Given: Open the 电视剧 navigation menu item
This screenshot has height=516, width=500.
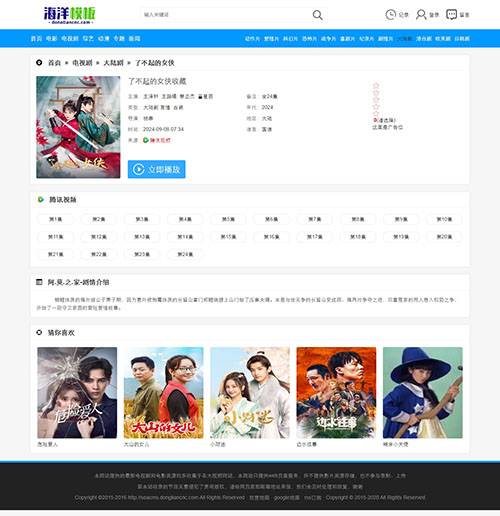Looking at the screenshot, I should 70,39.
